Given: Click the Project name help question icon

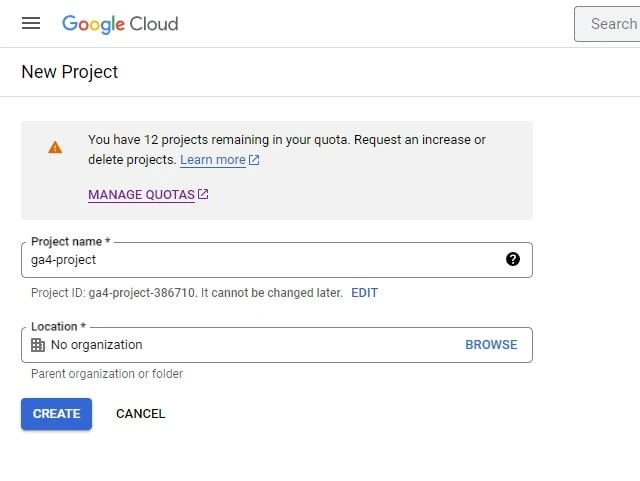Looking at the screenshot, I should [x=513, y=259].
